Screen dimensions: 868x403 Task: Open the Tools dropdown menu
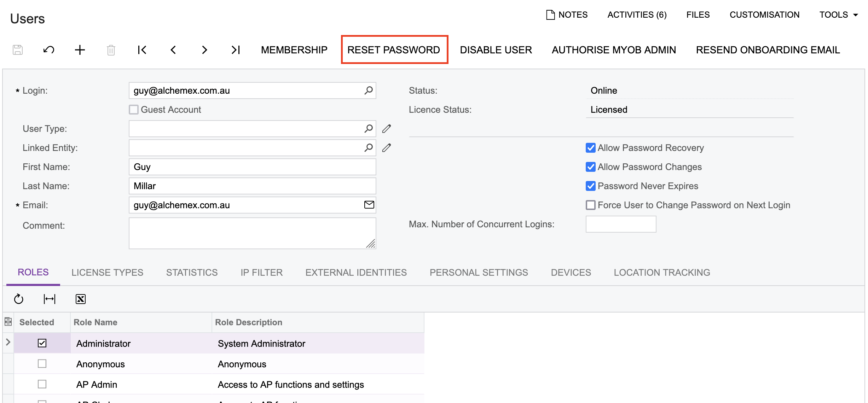839,15
